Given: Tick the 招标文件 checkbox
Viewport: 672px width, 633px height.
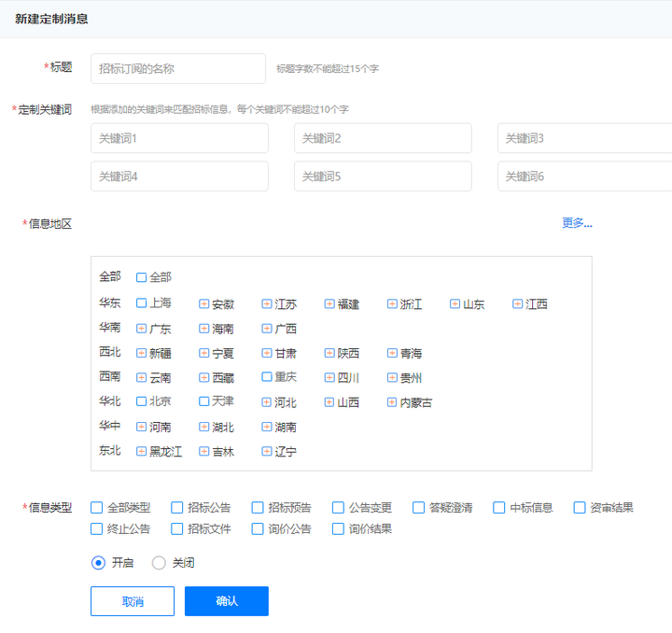Looking at the screenshot, I should pos(177,528).
